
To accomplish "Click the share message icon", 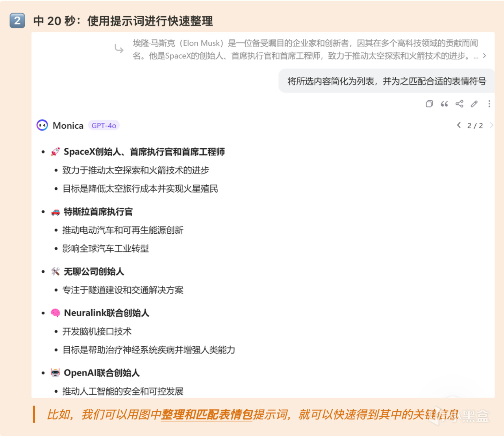I will 459,104.
